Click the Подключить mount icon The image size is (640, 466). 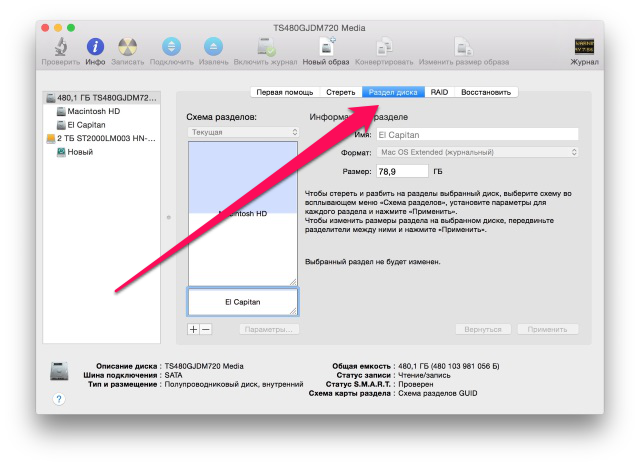171,47
